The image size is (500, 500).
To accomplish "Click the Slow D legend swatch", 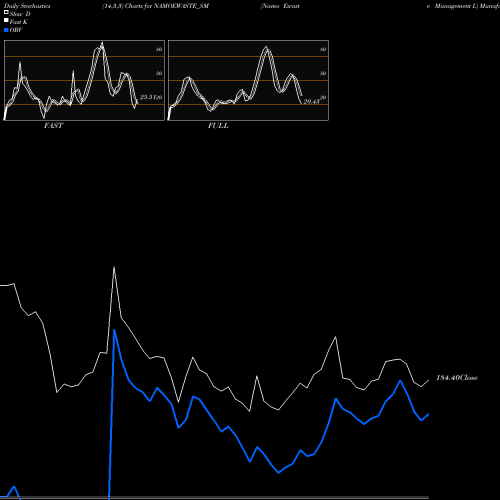I will coord(6,12).
